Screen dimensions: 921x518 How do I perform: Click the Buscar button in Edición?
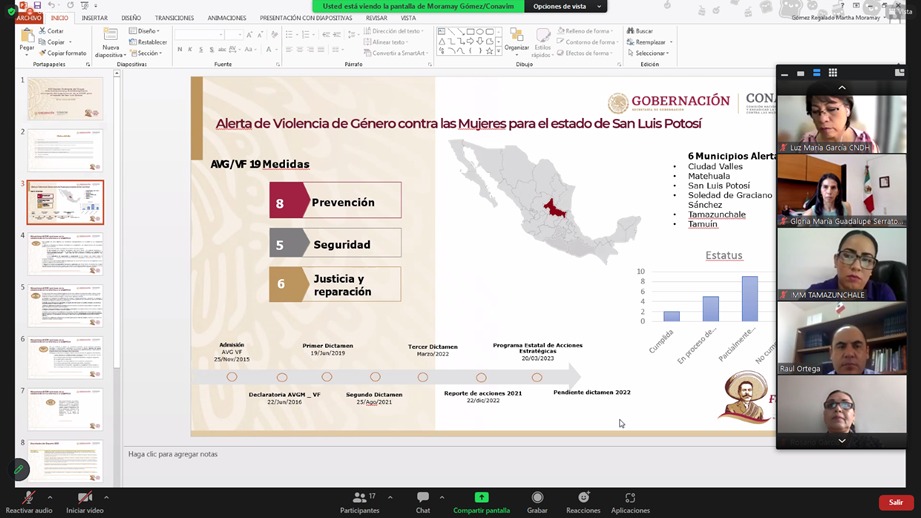pos(640,31)
